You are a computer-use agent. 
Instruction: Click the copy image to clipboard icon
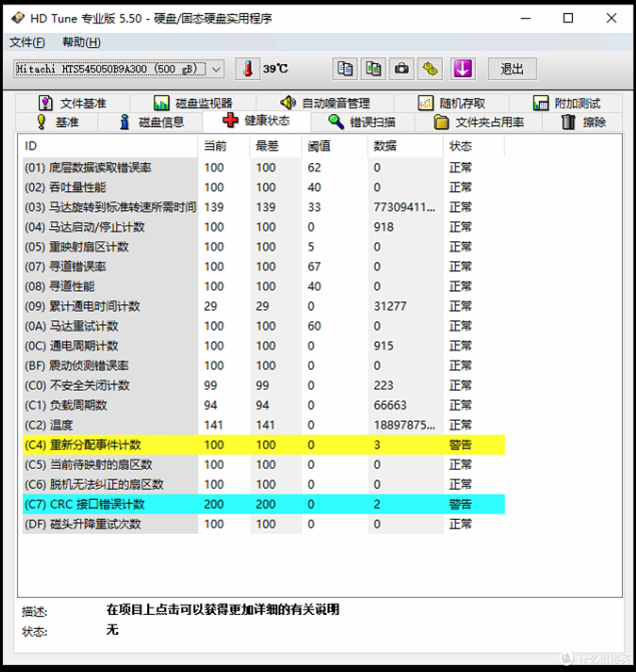[373, 69]
